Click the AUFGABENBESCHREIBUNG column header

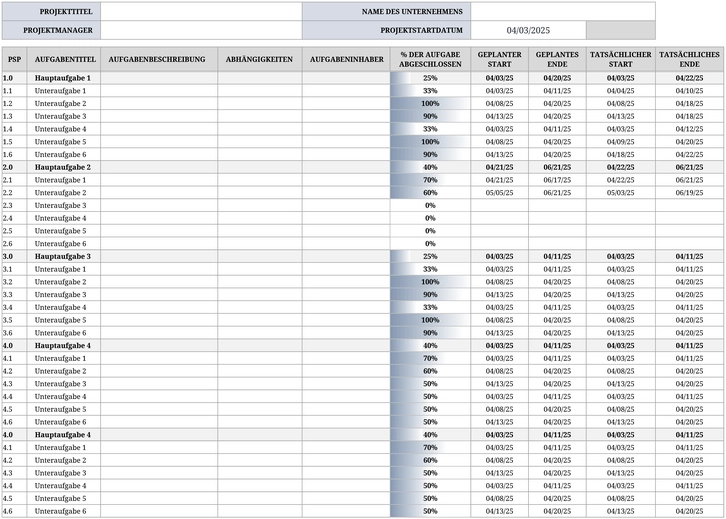[x=159, y=59]
